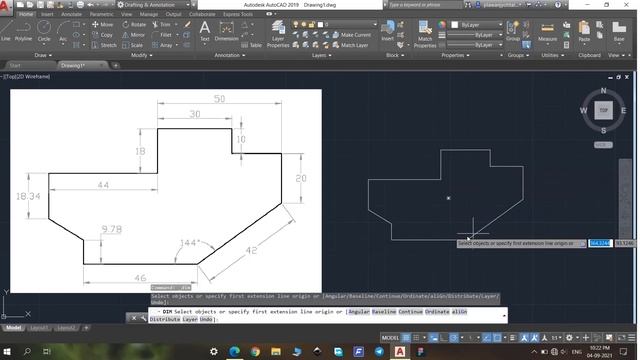Insert a Table
The width and height of the screenshot is (640, 360).
coord(251,45)
